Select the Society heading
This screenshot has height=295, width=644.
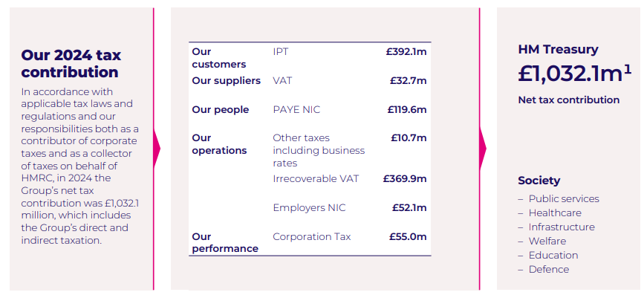click(539, 181)
